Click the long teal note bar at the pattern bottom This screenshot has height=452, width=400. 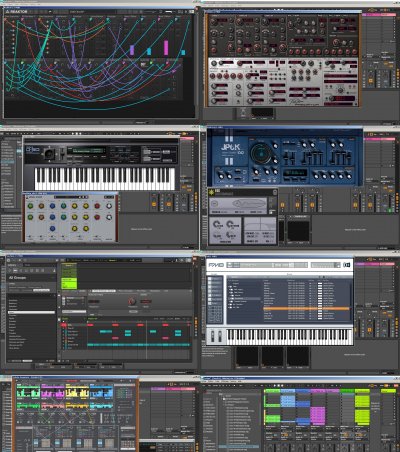pos(138,345)
